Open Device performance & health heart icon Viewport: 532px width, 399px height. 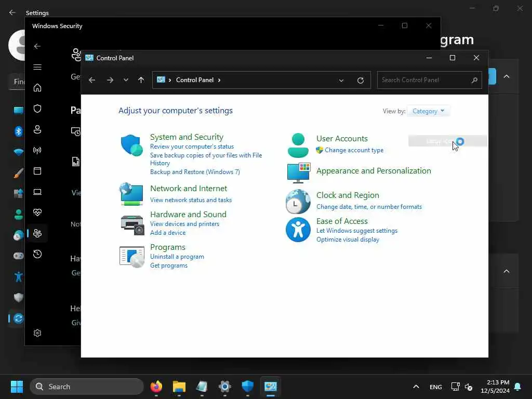(37, 212)
